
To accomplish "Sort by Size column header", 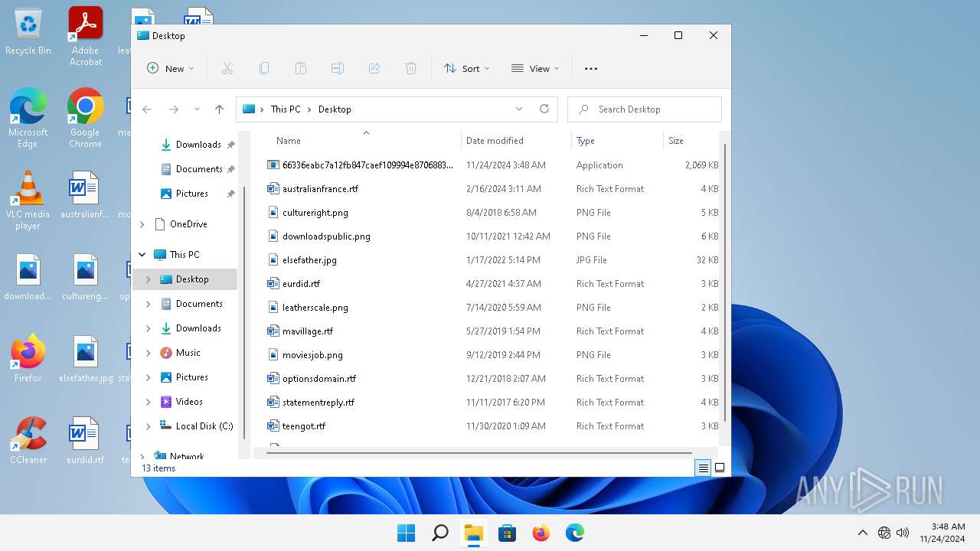I will 676,141.
